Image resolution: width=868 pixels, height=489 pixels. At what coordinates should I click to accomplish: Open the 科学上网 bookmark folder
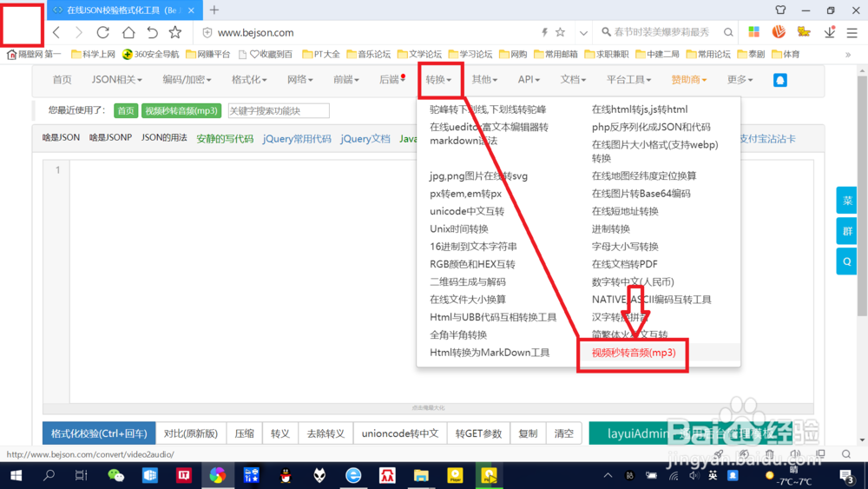pyautogui.click(x=93, y=54)
